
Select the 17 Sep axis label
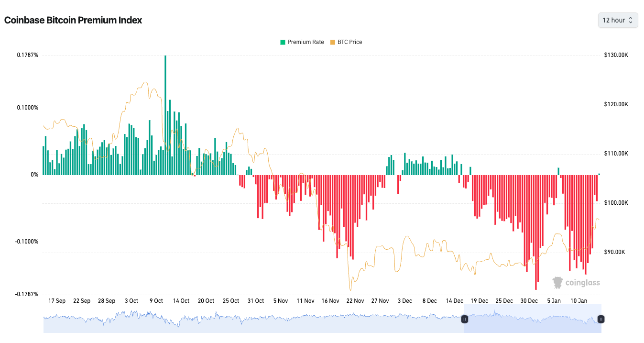click(x=56, y=300)
